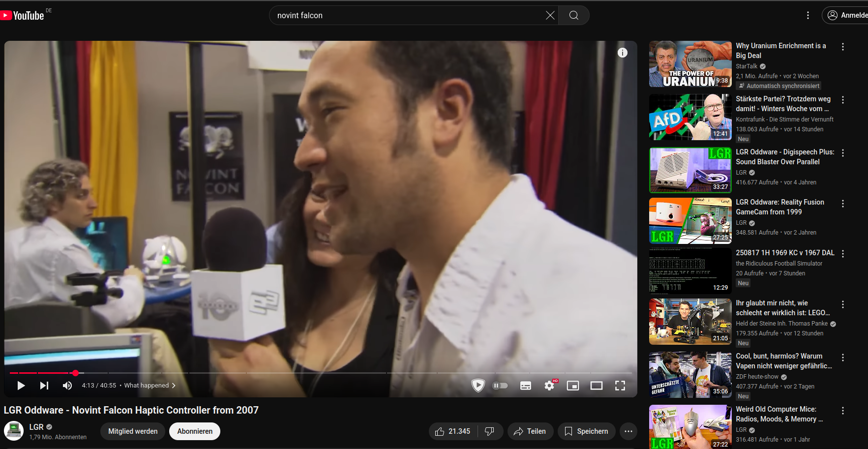This screenshot has height=449, width=868.
Task: Show video info card icon
Action: [623, 53]
